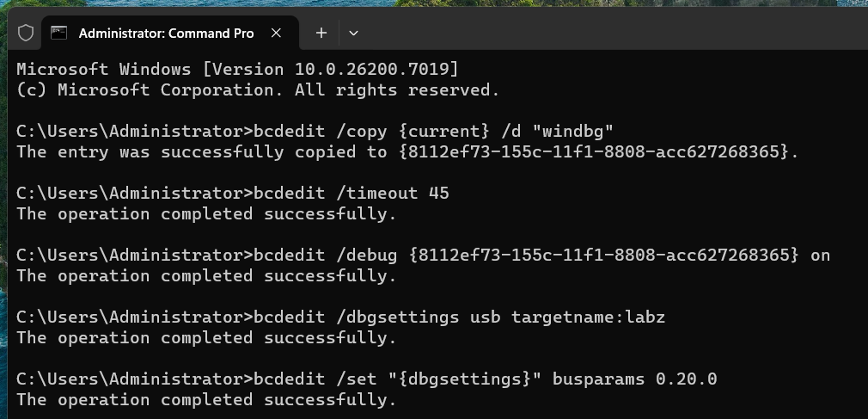
Task: Click the busparams 0.20.0 command line
Action: coord(366,379)
